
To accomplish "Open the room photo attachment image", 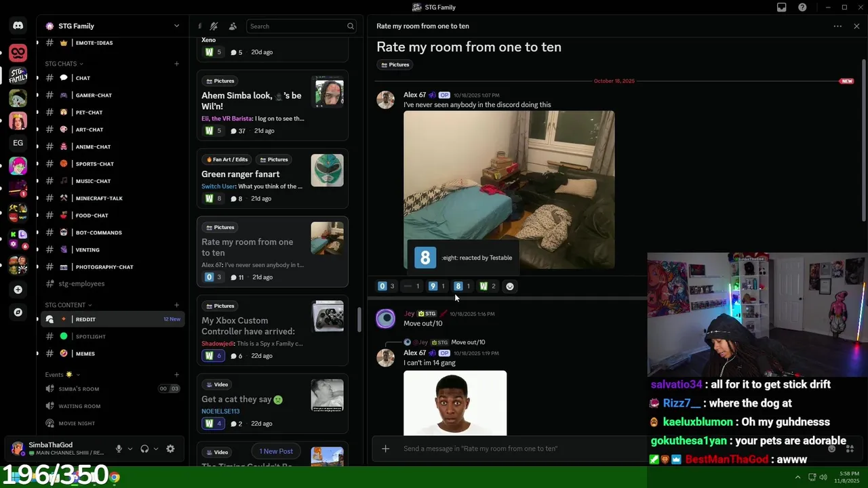I will [509, 190].
